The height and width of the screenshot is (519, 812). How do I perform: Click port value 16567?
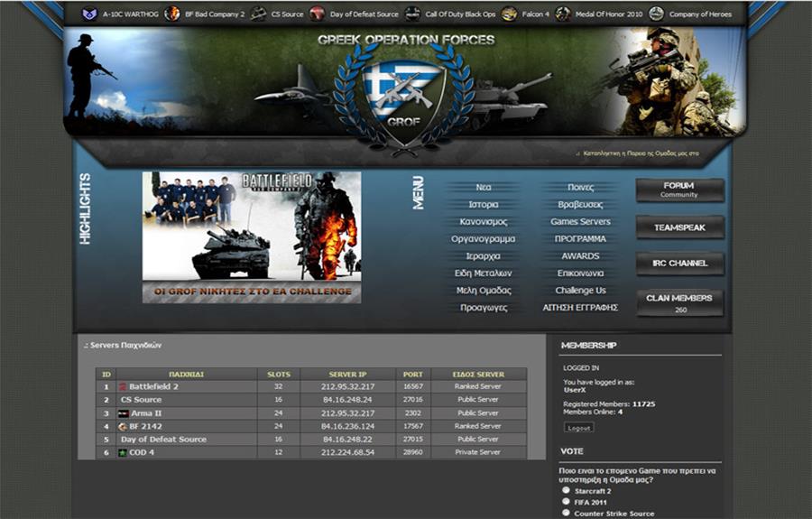pos(412,386)
